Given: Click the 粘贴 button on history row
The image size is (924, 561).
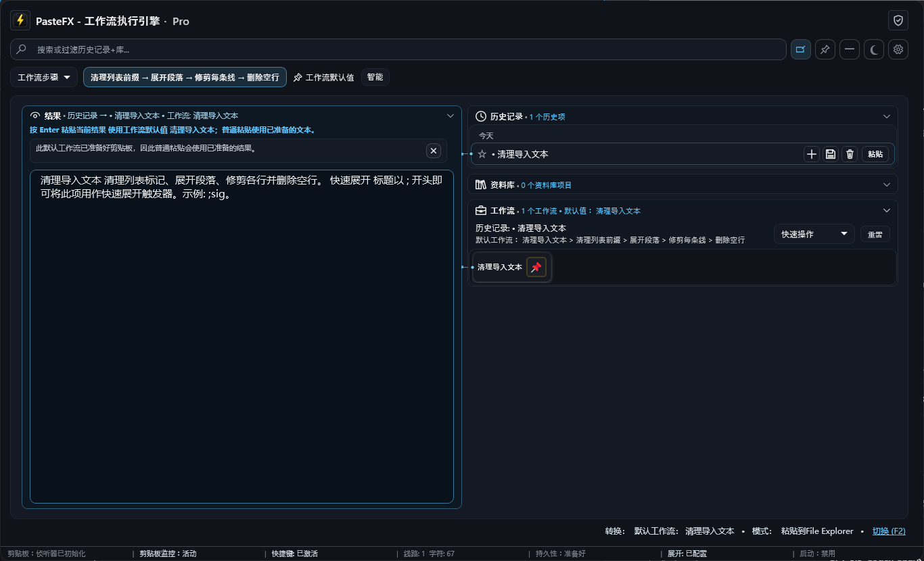Looking at the screenshot, I should tap(875, 154).
